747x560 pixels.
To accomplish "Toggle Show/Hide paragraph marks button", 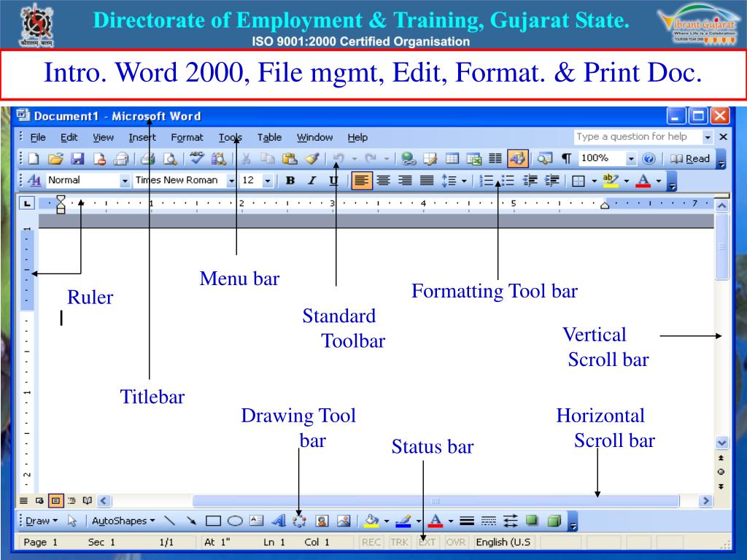I will [566, 158].
